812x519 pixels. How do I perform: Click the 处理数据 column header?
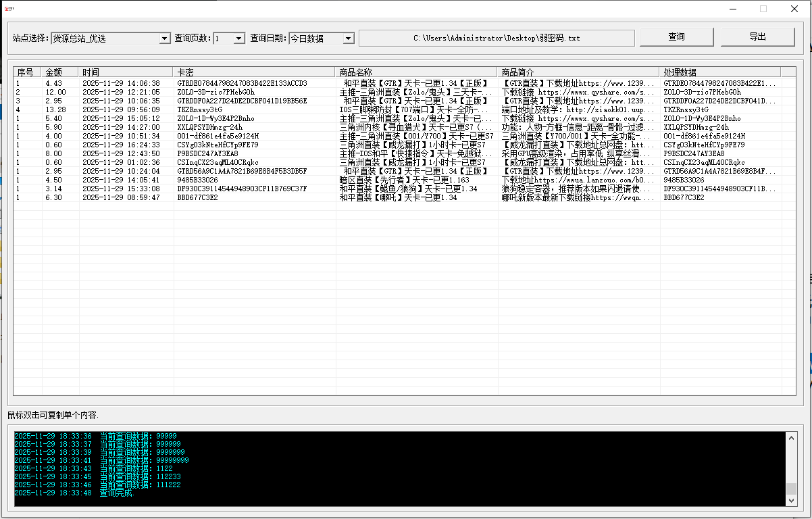pos(719,72)
